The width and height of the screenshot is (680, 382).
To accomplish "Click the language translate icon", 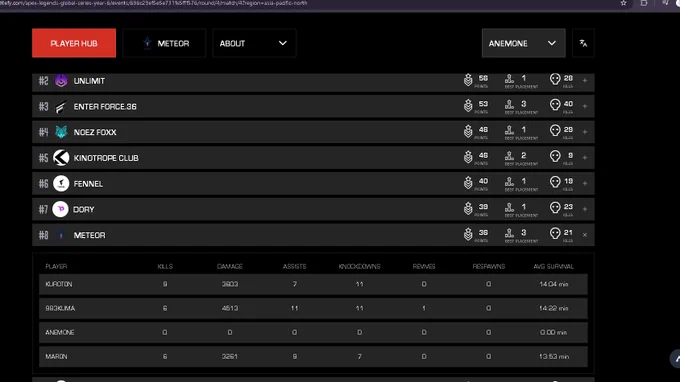I will coord(583,43).
